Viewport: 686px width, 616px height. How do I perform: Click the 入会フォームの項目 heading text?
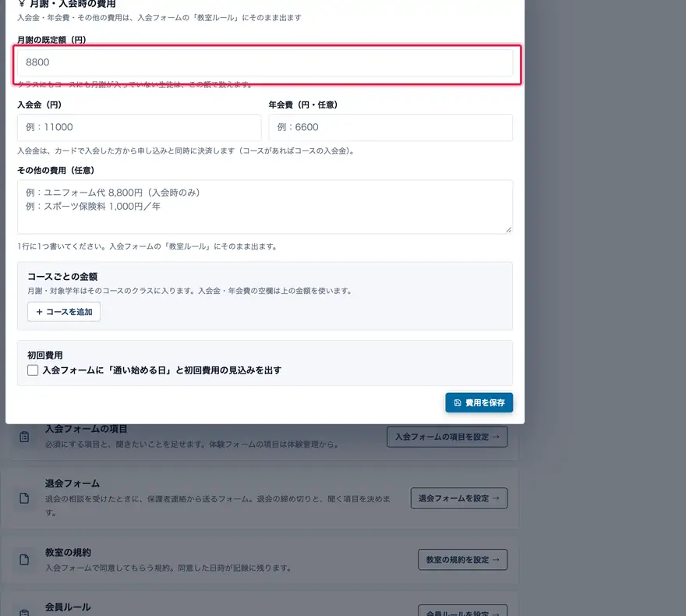(x=87, y=429)
